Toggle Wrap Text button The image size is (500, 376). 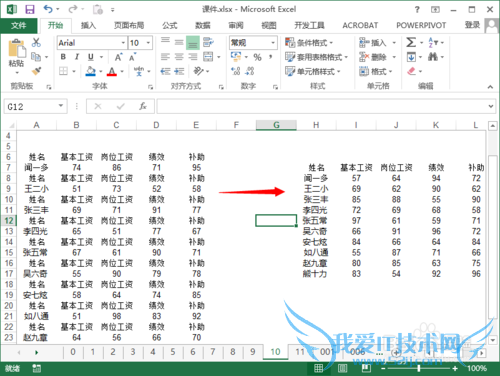(208, 42)
